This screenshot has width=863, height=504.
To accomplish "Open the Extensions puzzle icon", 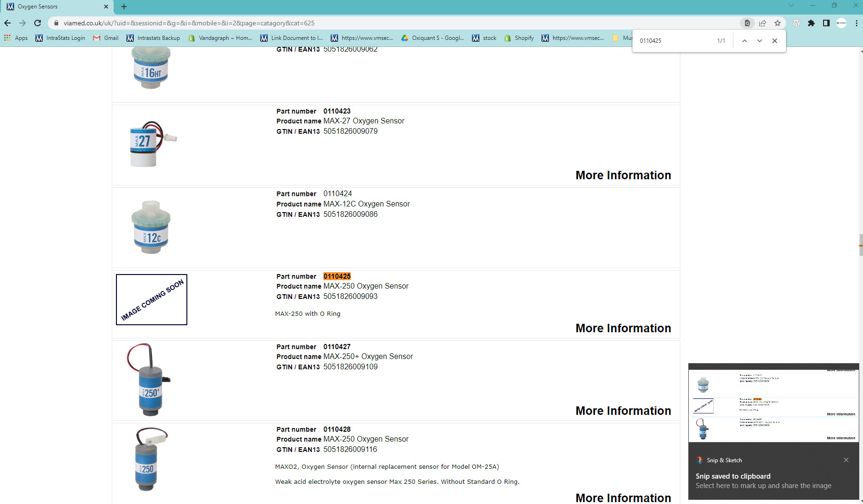I will 811,23.
